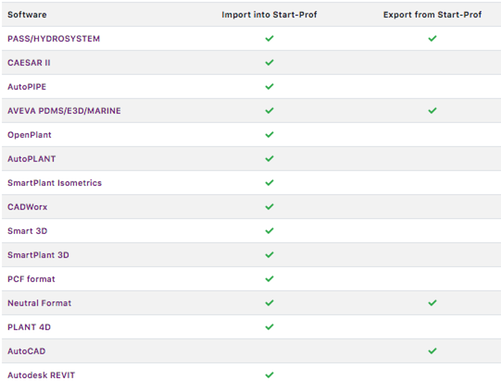The image size is (501, 392).
Task: Open the SmartPlant Isometrics link
Action: pos(54,183)
